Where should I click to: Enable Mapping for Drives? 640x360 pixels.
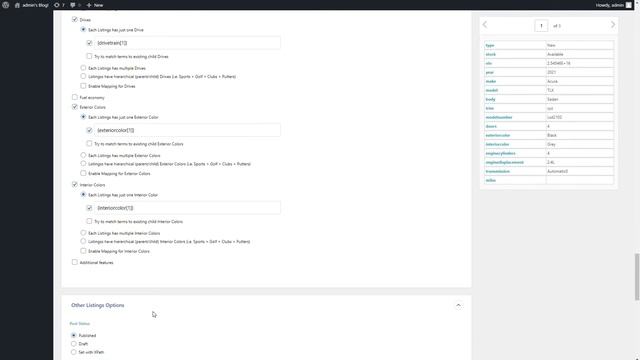tap(83, 86)
